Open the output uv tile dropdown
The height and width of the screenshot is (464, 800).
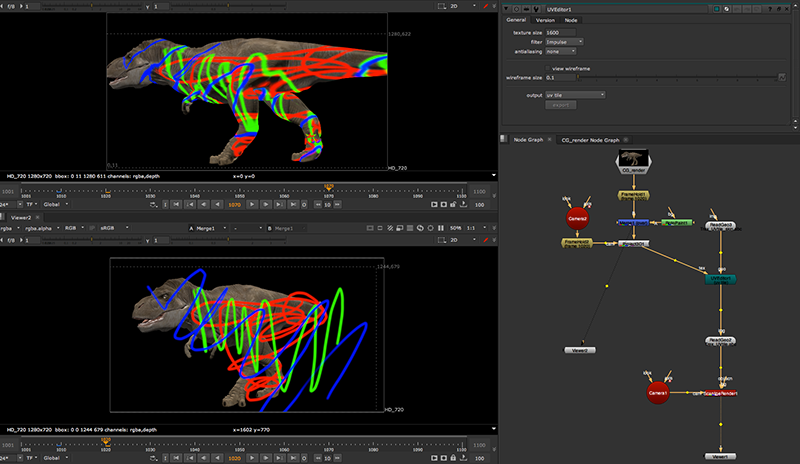576,94
